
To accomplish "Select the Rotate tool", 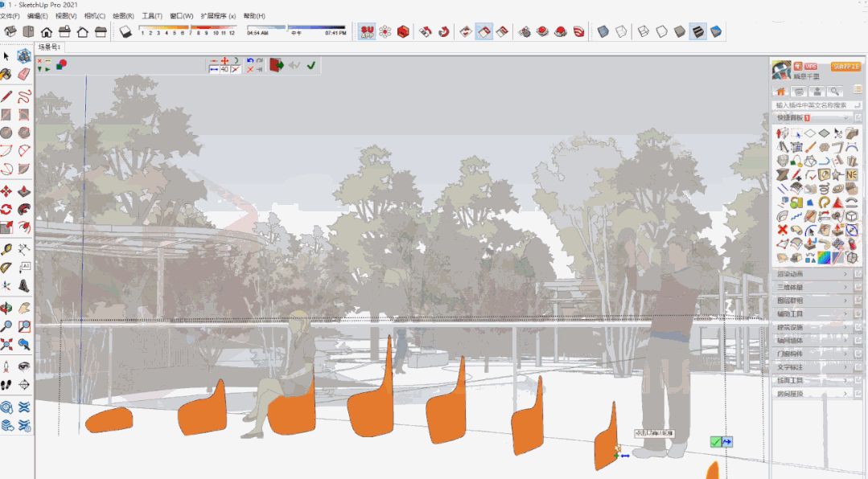I will point(6,209).
